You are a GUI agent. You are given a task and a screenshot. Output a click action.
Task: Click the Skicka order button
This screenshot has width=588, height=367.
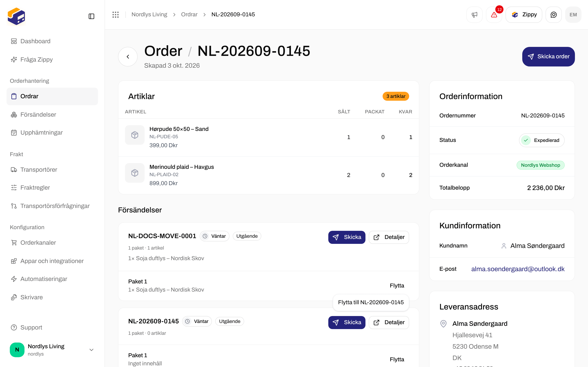point(548,56)
